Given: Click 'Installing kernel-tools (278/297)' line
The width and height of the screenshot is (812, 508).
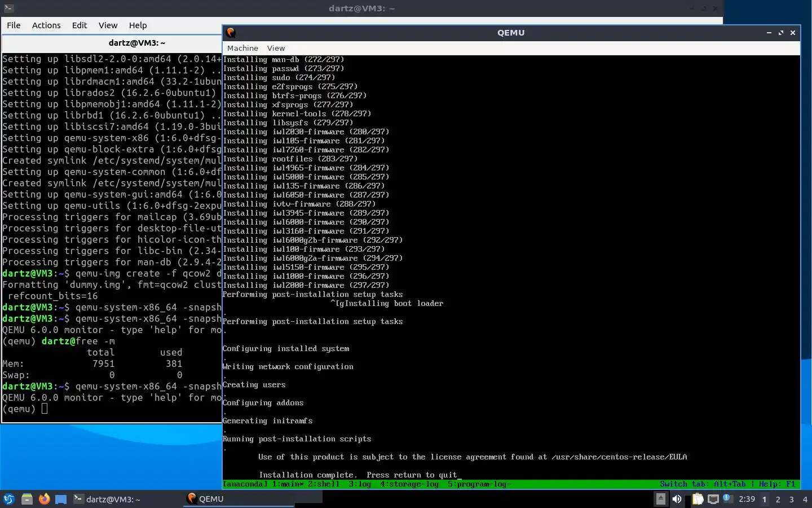Looking at the screenshot, I should (x=297, y=114).
